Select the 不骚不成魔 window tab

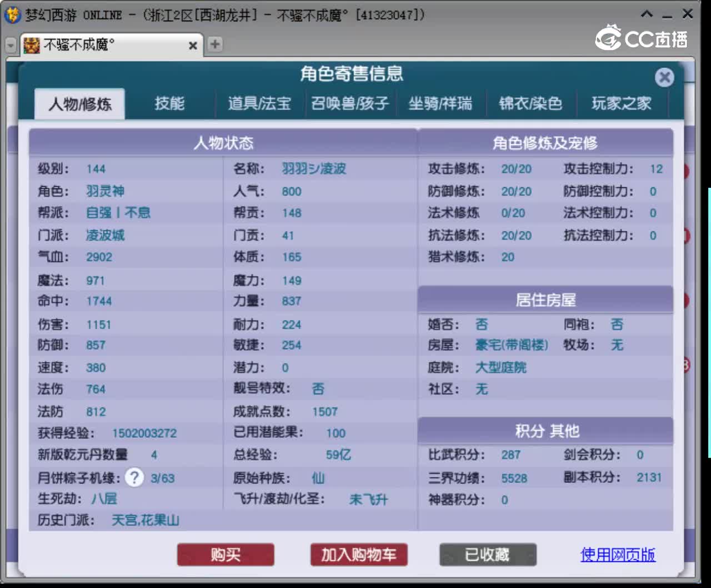pyautogui.click(x=111, y=45)
